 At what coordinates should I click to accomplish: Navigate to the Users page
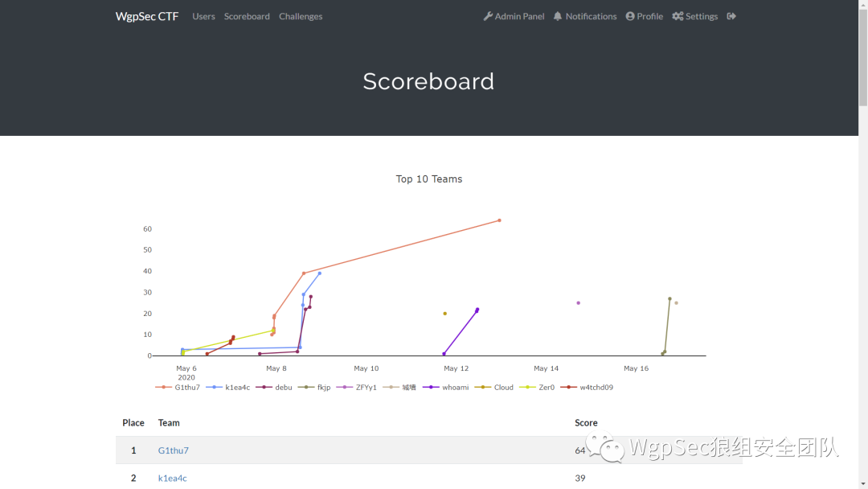click(203, 16)
